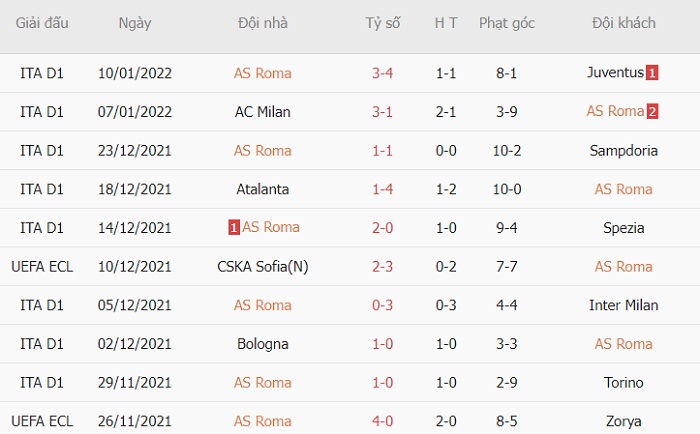Click the red card badge beside Juventus

(x=652, y=73)
